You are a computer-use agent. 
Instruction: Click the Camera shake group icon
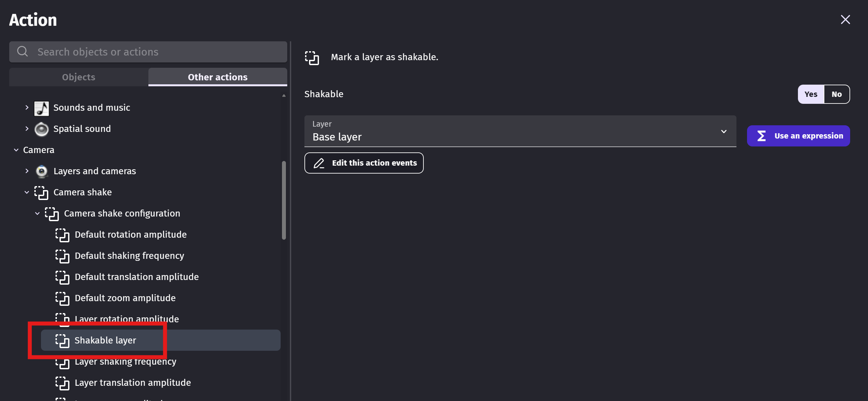click(x=41, y=192)
